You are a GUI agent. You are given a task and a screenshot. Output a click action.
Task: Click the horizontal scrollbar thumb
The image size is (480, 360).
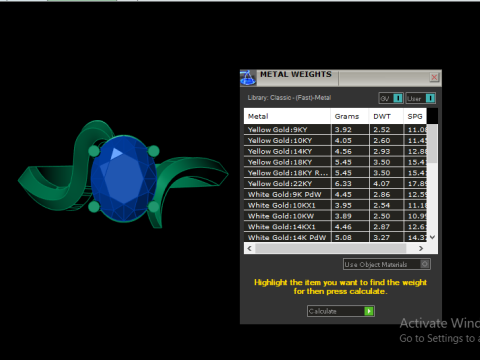point(331,248)
